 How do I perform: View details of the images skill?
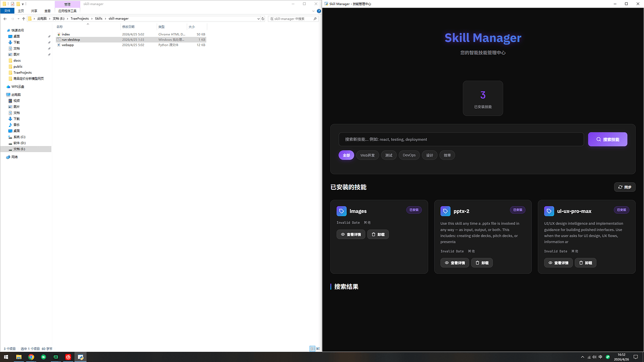351,234
